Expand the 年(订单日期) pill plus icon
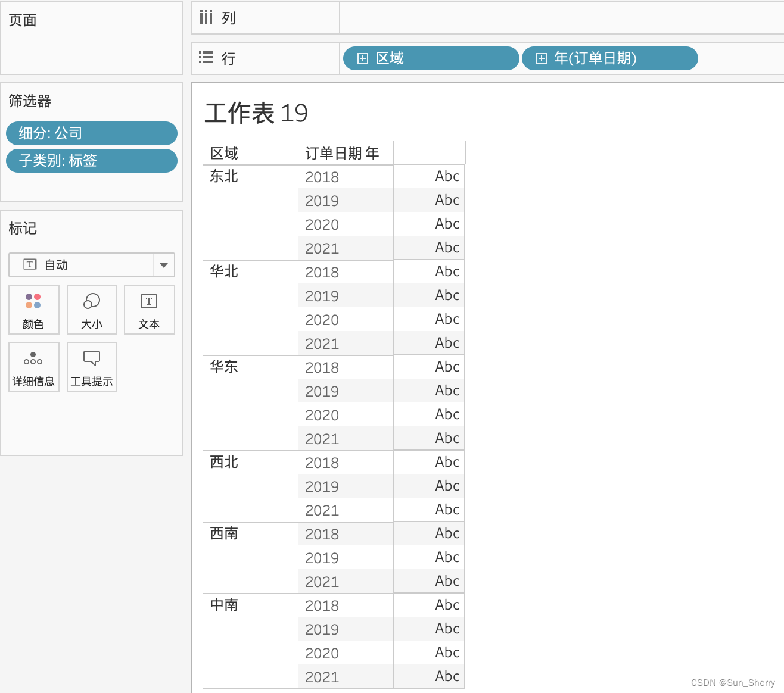This screenshot has height=693, width=784. point(541,58)
